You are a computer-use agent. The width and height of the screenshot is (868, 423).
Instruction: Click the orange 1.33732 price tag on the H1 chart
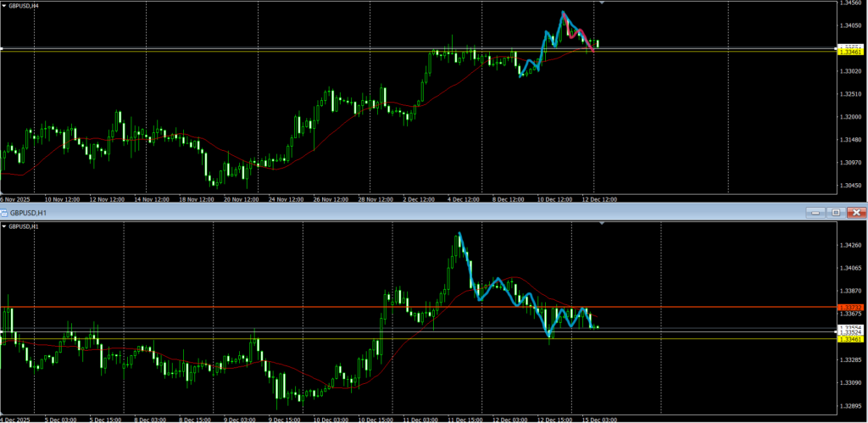[x=849, y=307]
